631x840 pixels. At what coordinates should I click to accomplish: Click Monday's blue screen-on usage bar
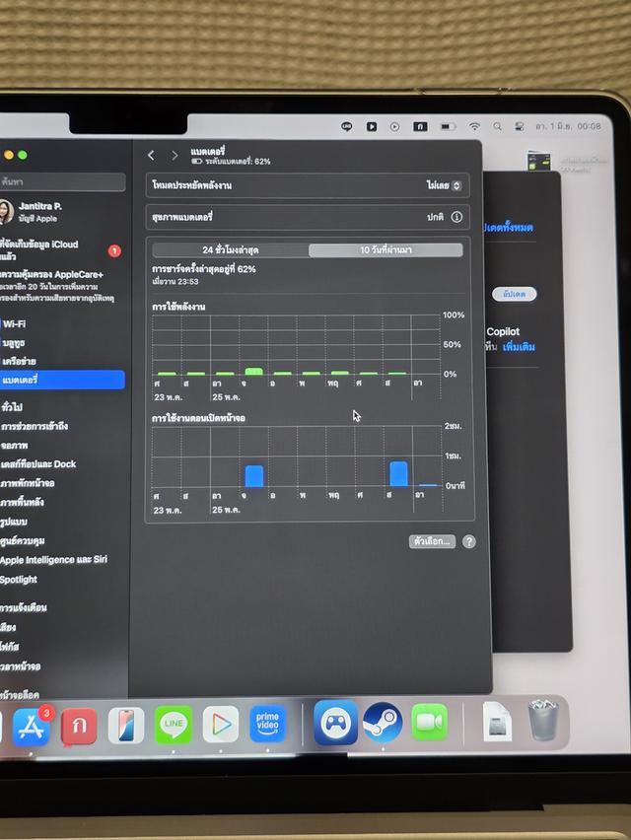pos(254,476)
